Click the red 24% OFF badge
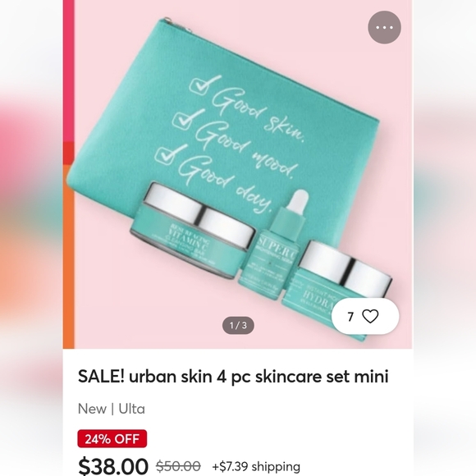This screenshot has width=476, height=476. (112, 439)
